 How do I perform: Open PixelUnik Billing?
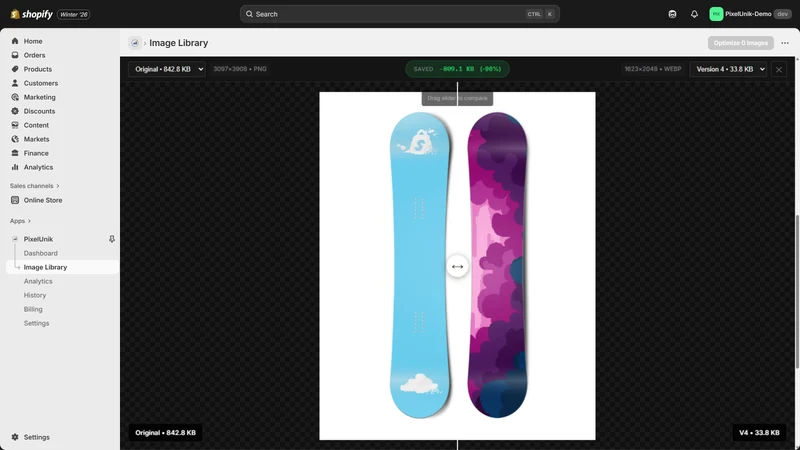point(33,309)
